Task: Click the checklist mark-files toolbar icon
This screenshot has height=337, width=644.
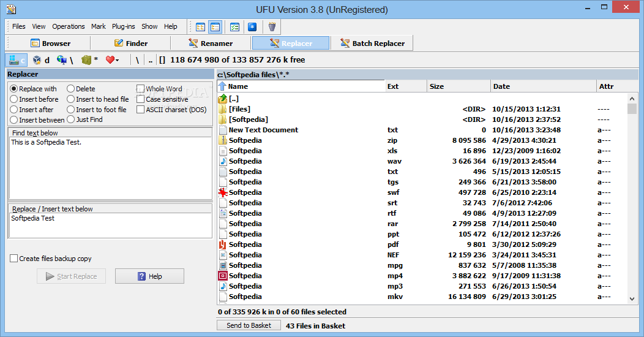Action: click(234, 27)
